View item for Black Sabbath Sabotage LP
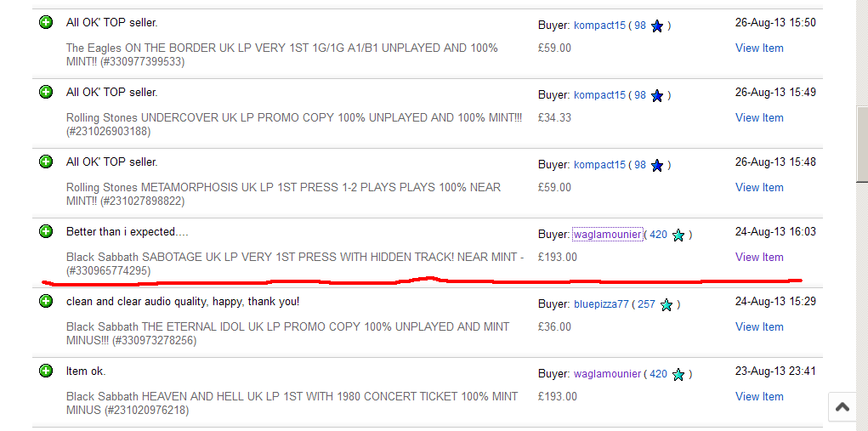868x431 pixels. [x=759, y=257]
